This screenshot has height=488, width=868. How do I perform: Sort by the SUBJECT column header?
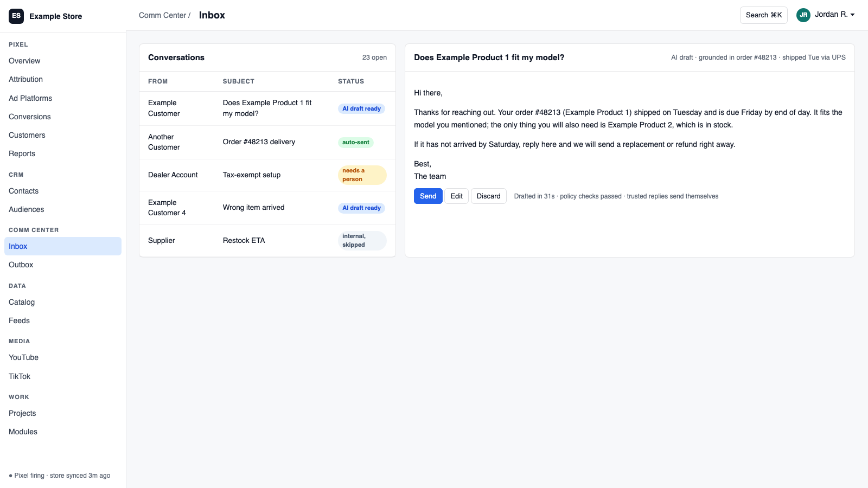click(x=239, y=81)
